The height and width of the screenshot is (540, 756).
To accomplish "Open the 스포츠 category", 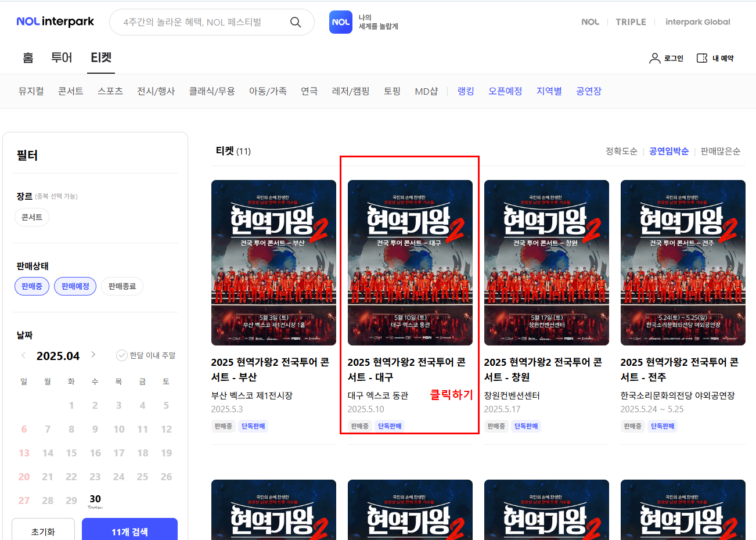I will click(110, 91).
